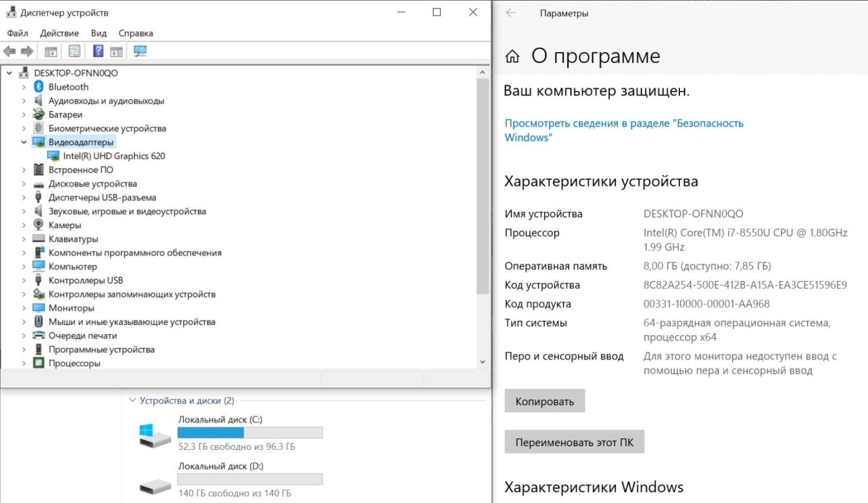This screenshot has height=503, width=868.
Task: Expand the Процессоры category
Action: coord(24,364)
